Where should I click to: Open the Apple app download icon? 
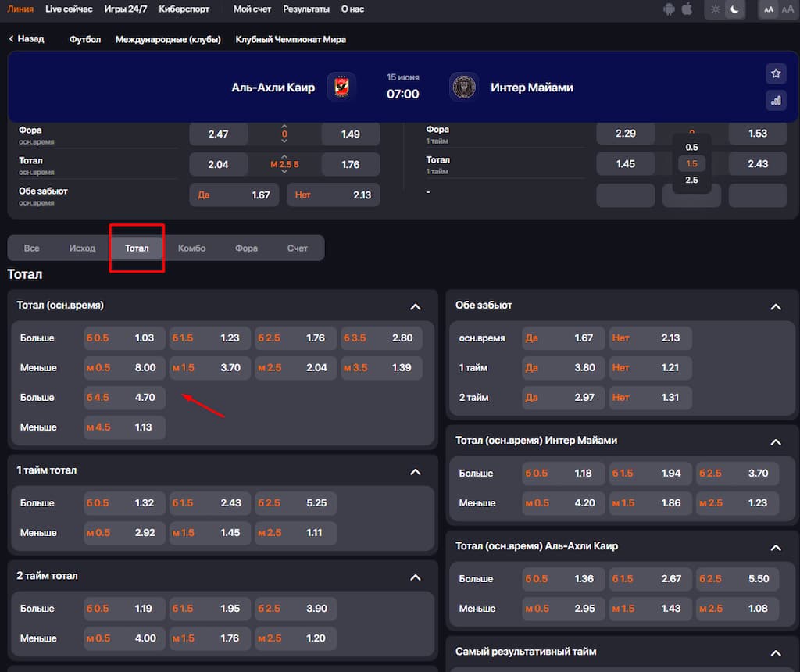(x=687, y=9)
